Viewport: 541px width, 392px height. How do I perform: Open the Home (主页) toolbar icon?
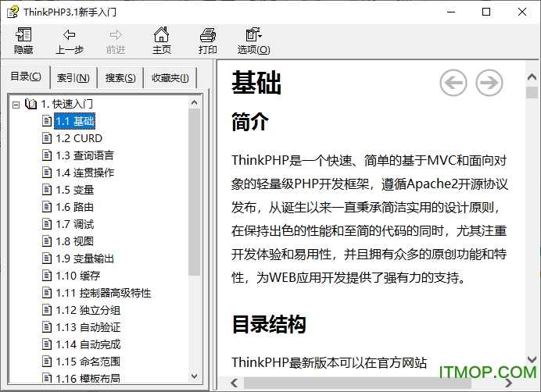[162, 35]
